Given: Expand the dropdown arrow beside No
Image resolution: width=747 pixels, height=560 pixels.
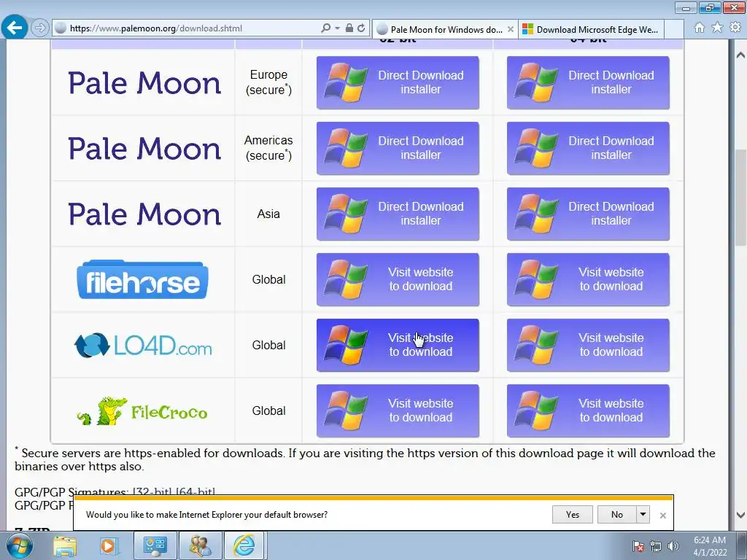Looking at the screenshot, I should coord(643,514).
